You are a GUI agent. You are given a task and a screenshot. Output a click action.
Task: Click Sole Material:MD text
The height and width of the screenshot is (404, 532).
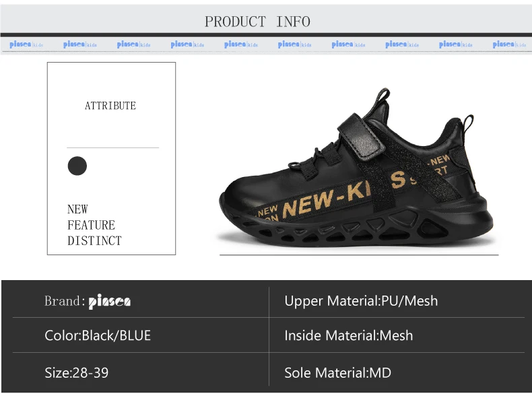pos(337,373)
